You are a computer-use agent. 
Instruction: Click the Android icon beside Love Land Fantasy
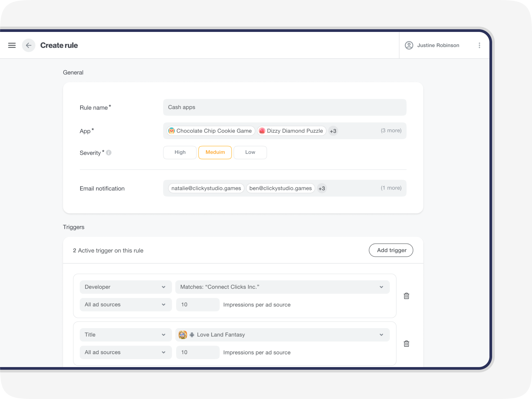coord(192,335)
